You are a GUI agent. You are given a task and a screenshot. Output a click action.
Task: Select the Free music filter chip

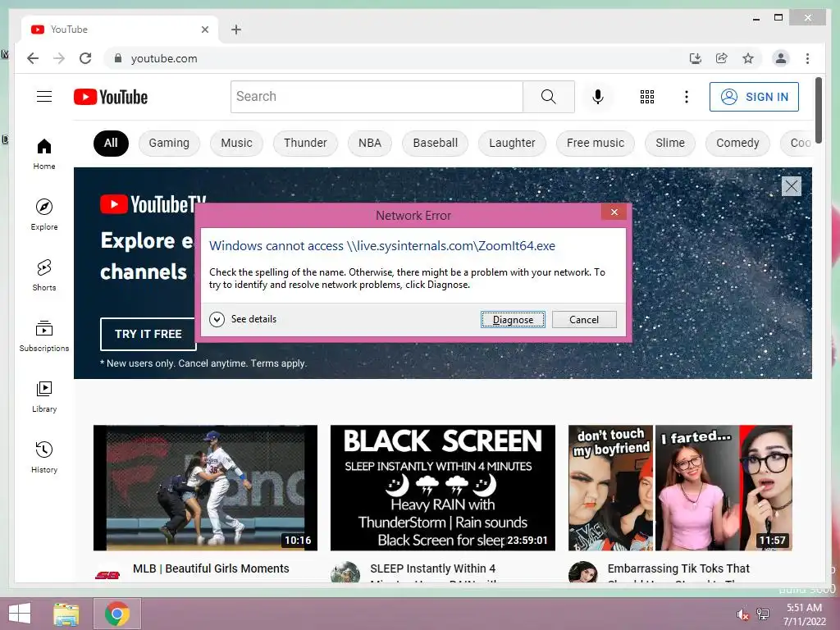[x=596, y=143]
